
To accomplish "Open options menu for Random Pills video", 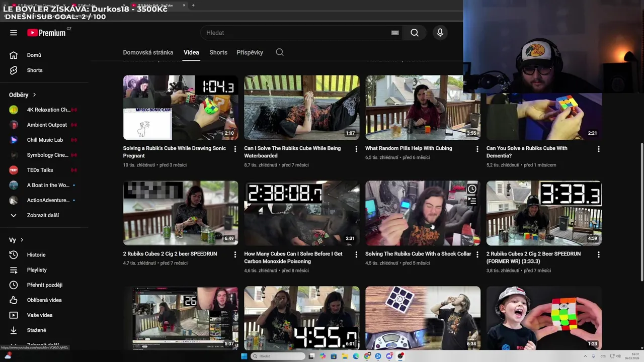I will (477, 149).
